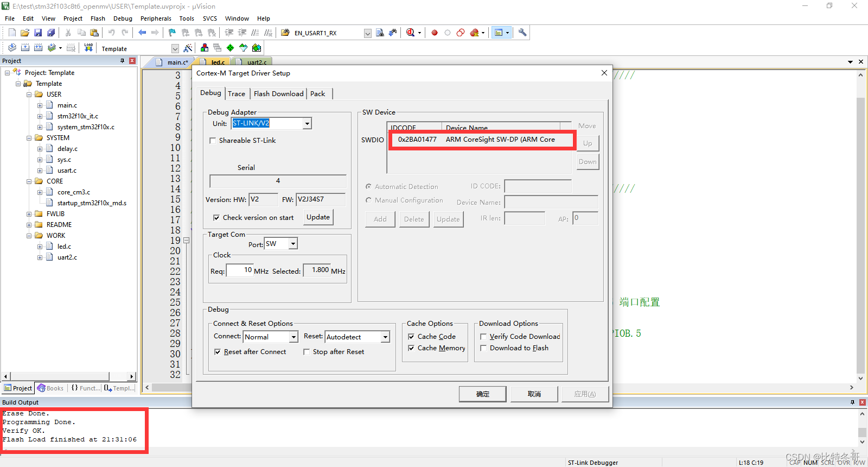The image size is (868, 467).
Task: Click the clock Req MHz input field
Action: [x=239, y=270]
